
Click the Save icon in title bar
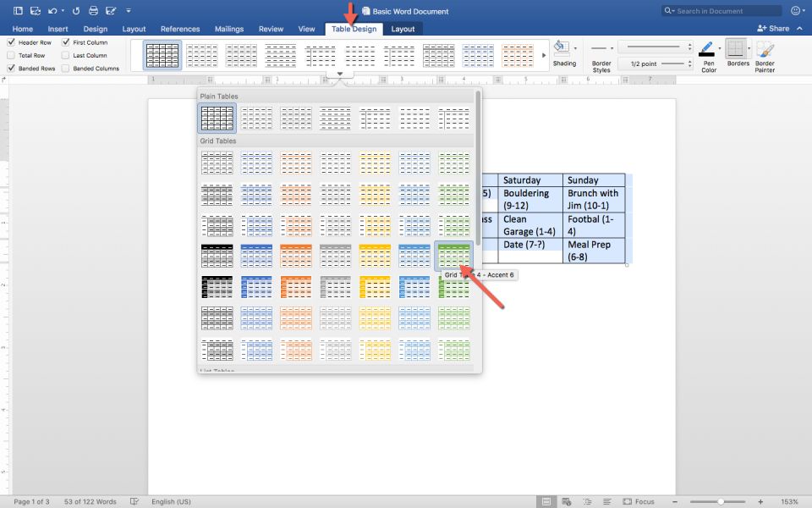coord(34,11)
